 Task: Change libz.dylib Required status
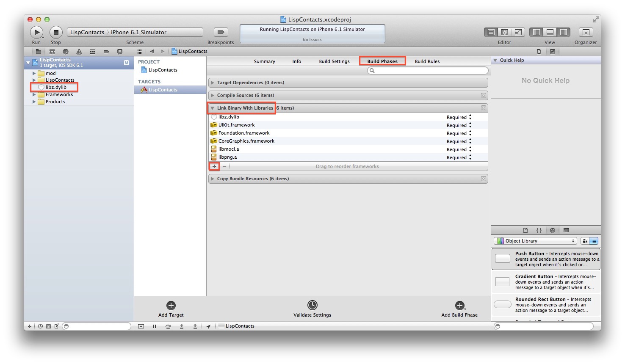459,117
